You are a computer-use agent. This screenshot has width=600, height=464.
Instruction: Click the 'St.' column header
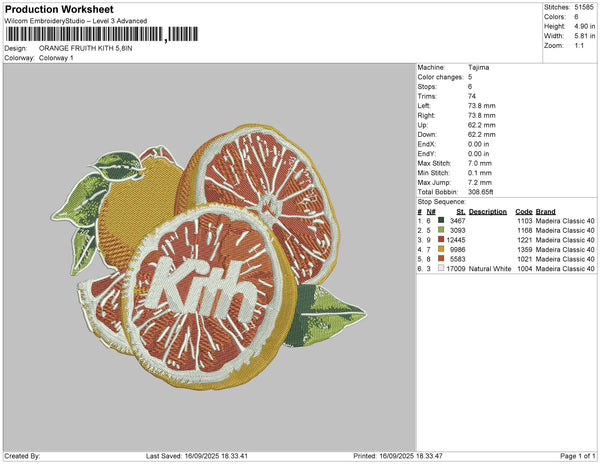pos(461,212)
